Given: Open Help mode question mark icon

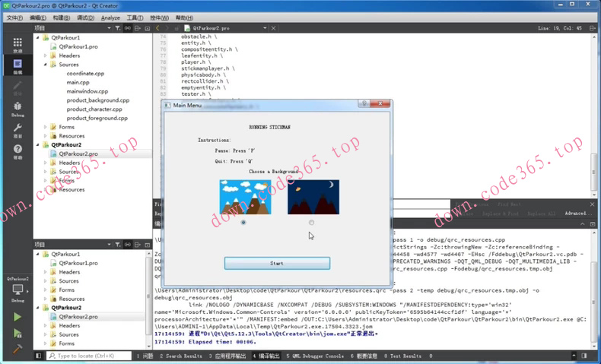Looking at the screenshot, I should (x=17, y=150).
